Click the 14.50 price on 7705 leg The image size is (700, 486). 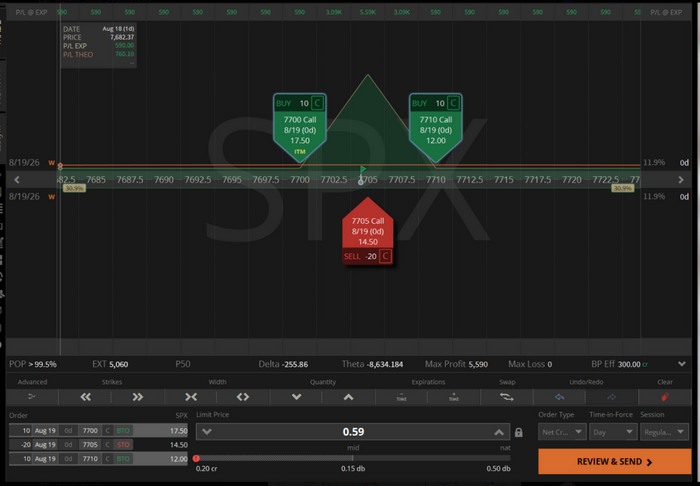click(x=179, y=445)
